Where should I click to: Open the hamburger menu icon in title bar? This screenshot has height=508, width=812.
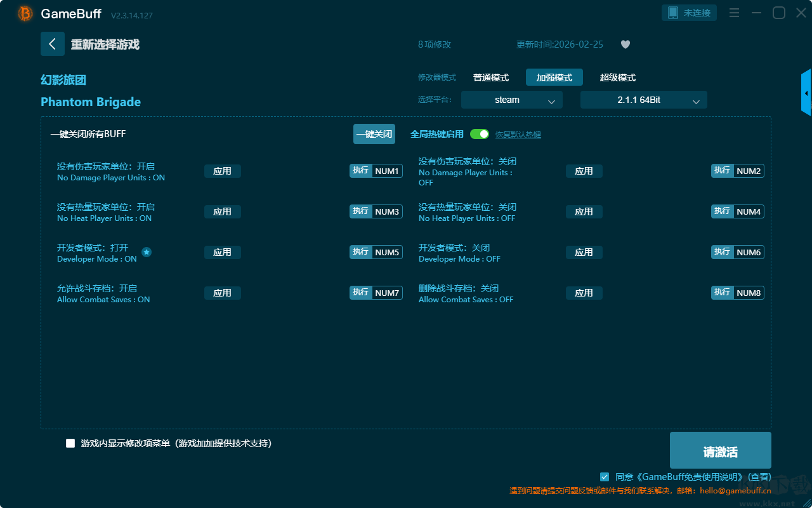point(734,13)
